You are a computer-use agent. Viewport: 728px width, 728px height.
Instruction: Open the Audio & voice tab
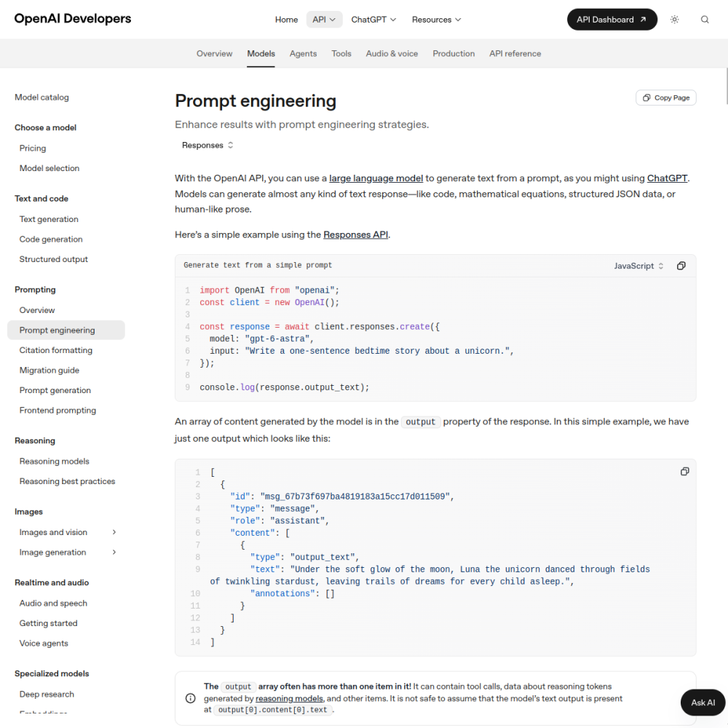click(x=392, y=53)
